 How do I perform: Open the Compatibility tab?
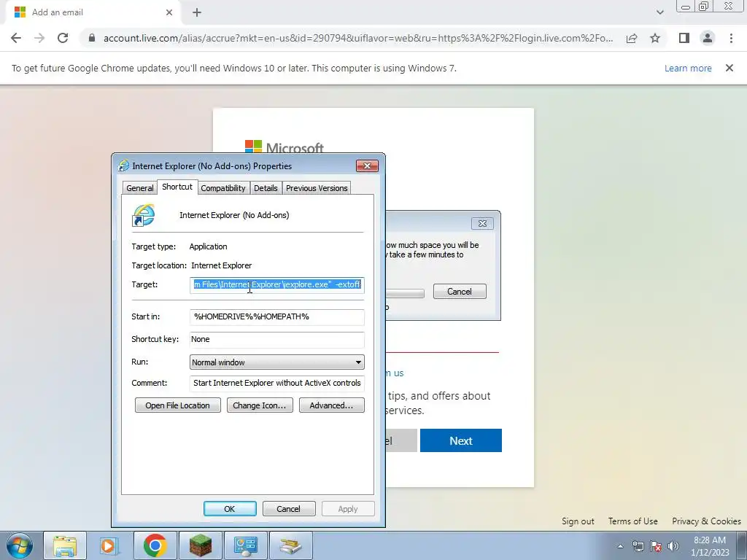pyautogui.click(x=223, y=188)
